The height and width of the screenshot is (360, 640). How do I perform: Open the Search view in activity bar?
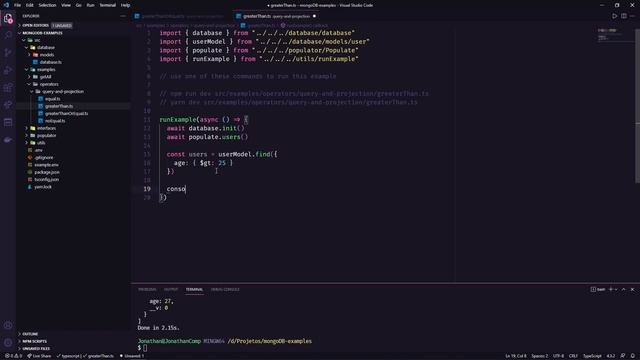8,35
